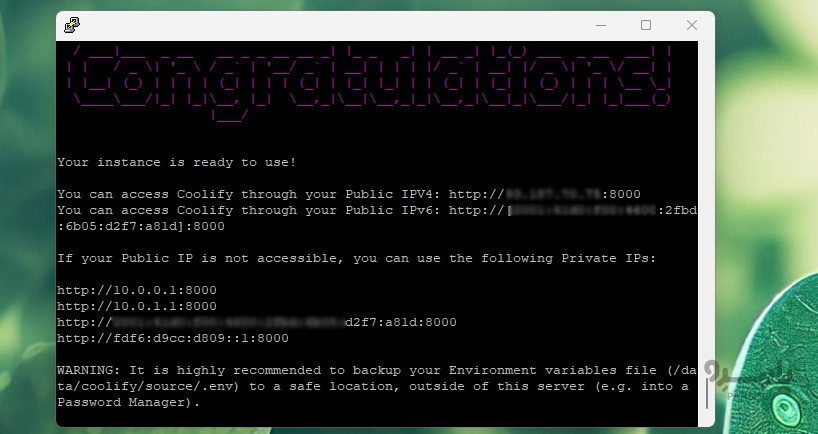Click the empty scrollbar track above the thumb

[706, 209]
